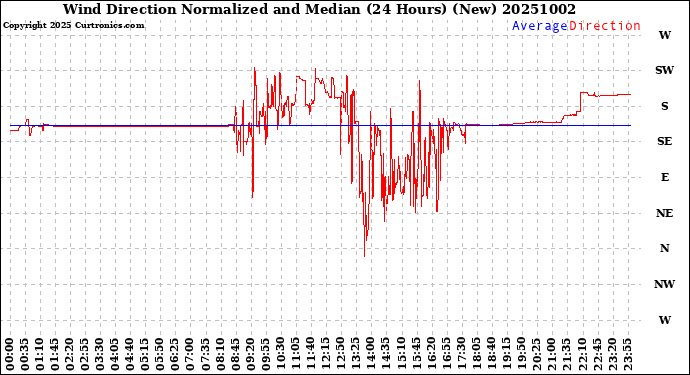Click the "11:05" time axis label
The width and height of the screenshot is (690, 375).
[x=295, y=354]
